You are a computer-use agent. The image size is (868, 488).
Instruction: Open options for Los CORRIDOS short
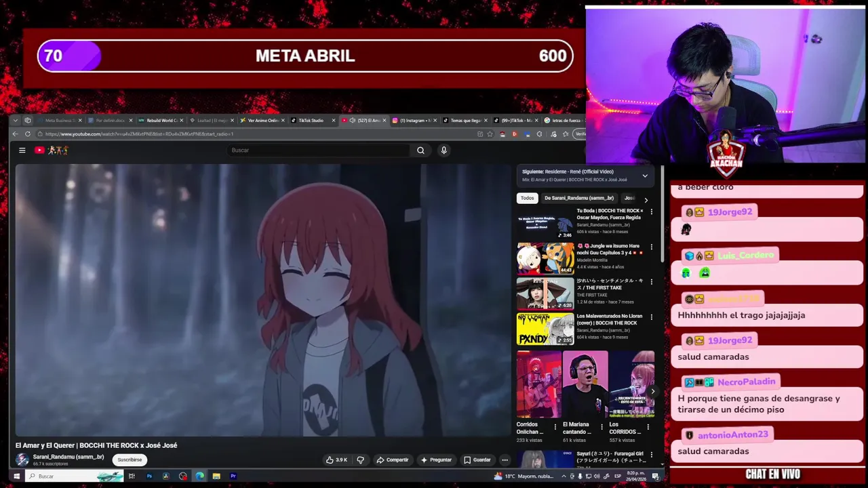point(648,427)
